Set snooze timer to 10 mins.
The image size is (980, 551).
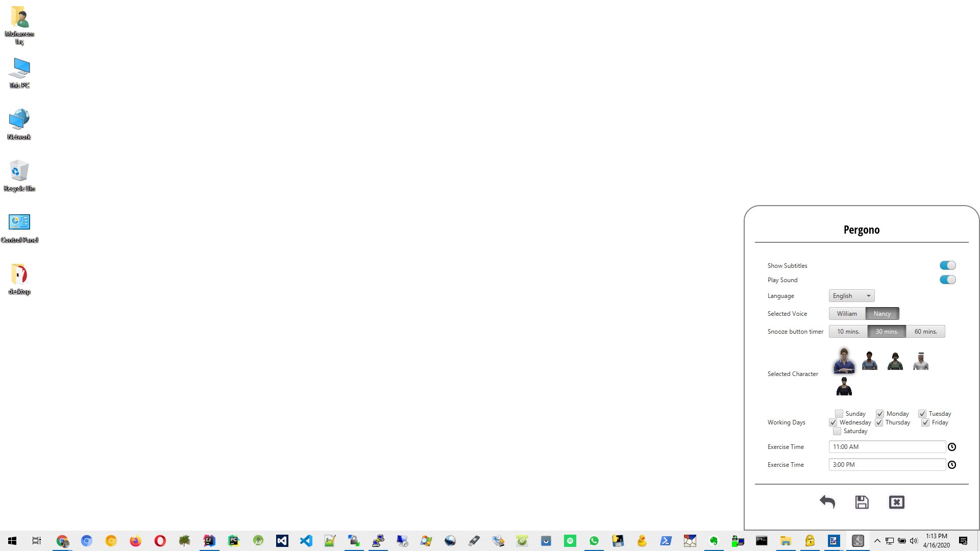[x=848, y=332]
